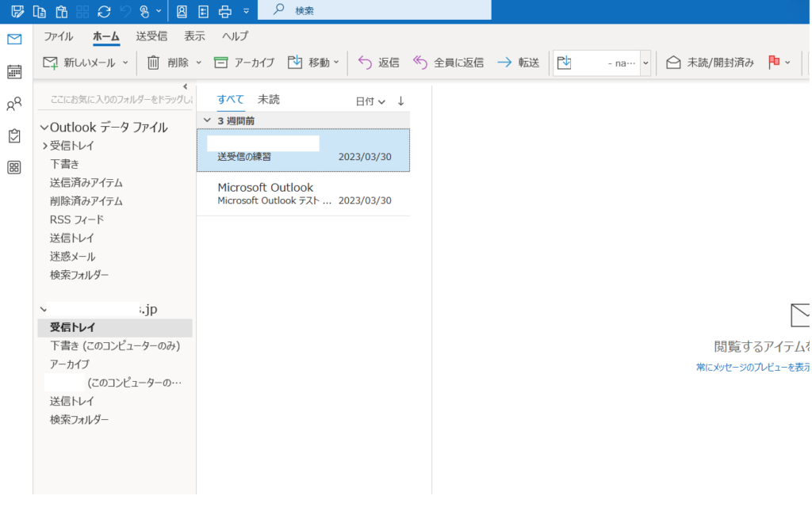Select the Microsoft Outlook test message
The width and height of the screenshot is (812, 511).
[304, 194]
